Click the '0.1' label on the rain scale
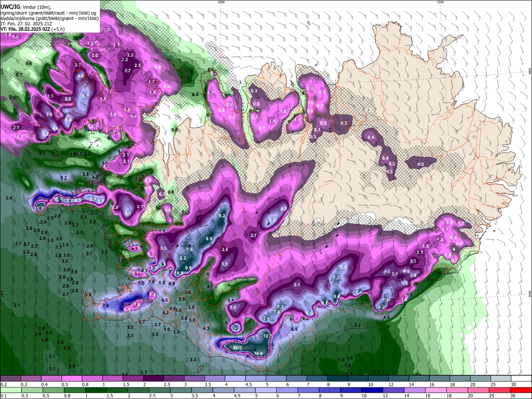 3,396
